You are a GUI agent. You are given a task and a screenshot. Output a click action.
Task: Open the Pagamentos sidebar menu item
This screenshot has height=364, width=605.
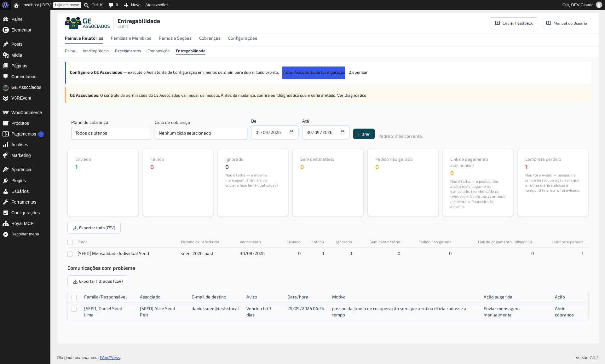click(25, 134)
